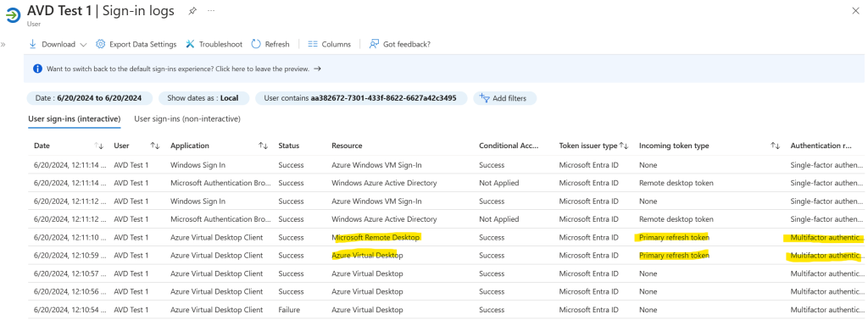Image resolution: width=868 pixels, height=320 pixels.
Task: Open the Failure sign-in row
Action: click(x=446, y=310)
